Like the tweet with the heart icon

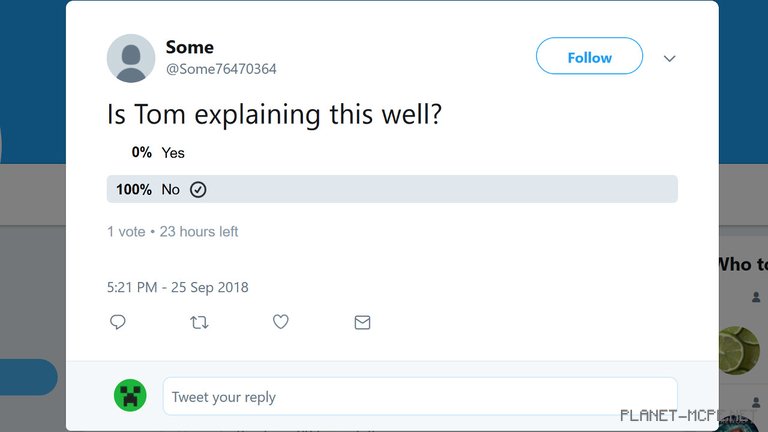pos(281,322)
